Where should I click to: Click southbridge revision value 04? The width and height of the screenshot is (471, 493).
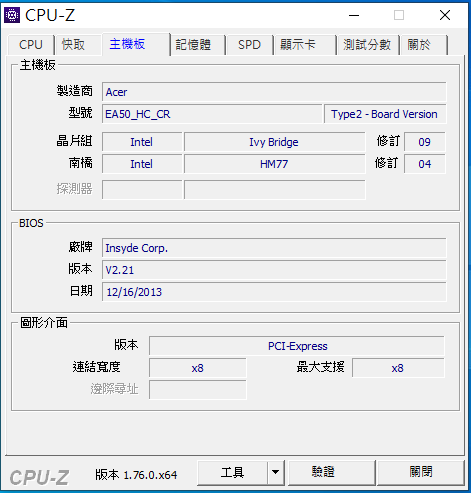(425, 164)
